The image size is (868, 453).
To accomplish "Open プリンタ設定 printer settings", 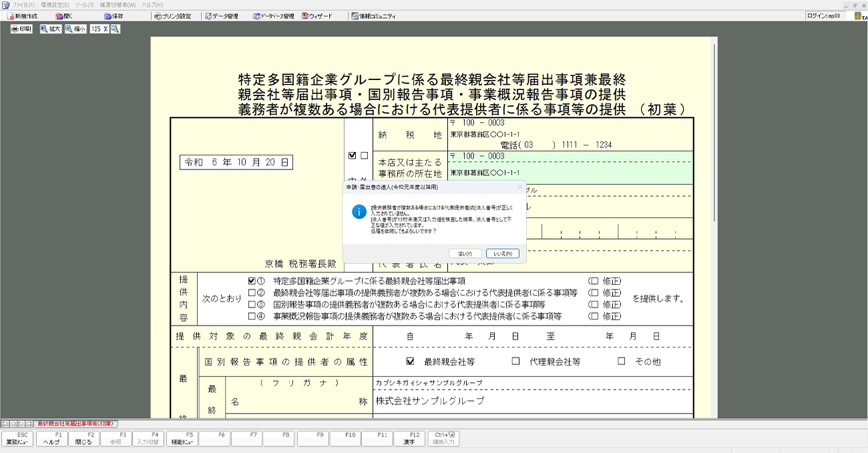I will [172, 16].
